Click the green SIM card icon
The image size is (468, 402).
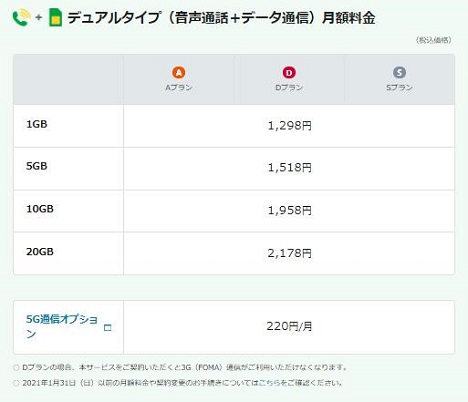(x=55, y=17)
